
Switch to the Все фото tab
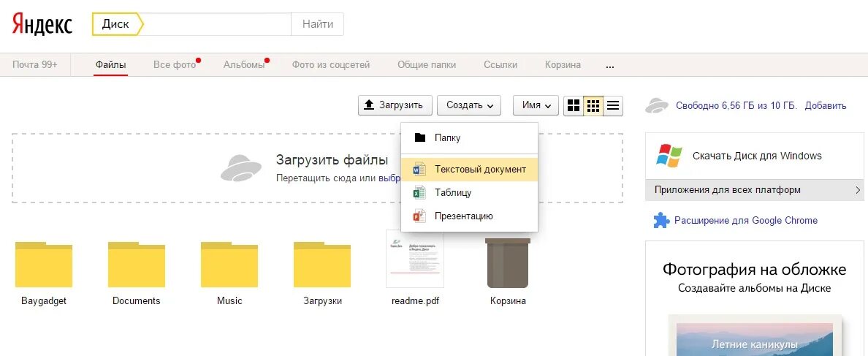coord(175,65)
